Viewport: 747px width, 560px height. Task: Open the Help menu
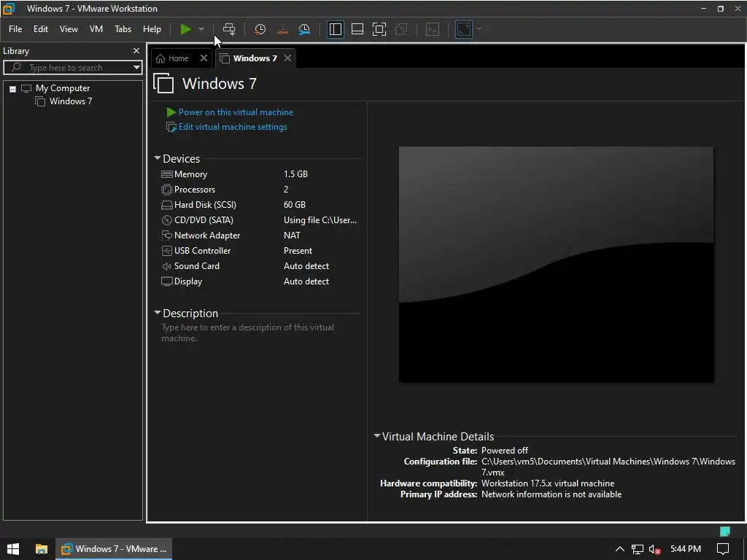152,29
